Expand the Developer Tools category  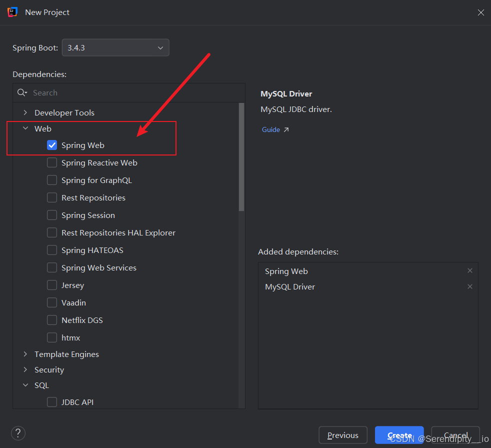click(x=25, y=112)
